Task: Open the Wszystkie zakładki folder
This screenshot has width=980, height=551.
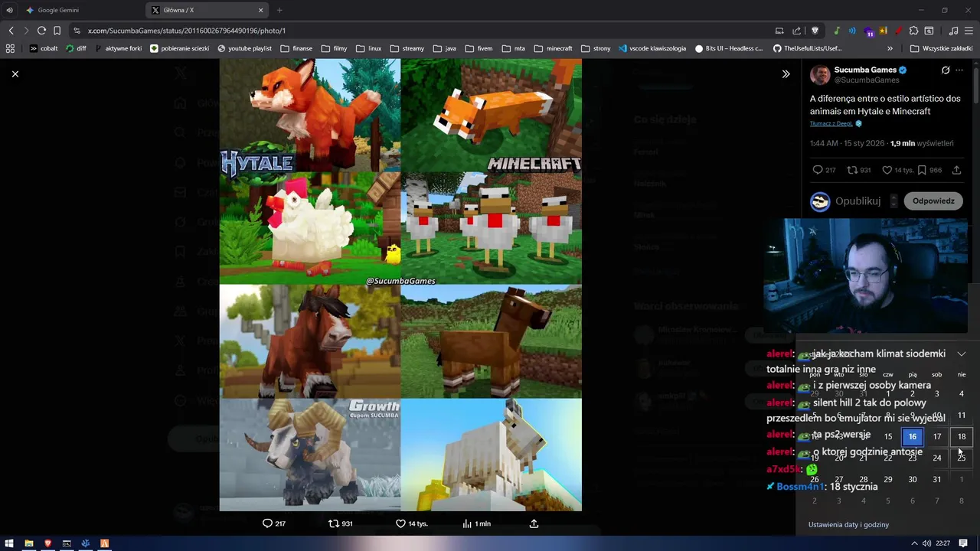Action: coord(941,48)
